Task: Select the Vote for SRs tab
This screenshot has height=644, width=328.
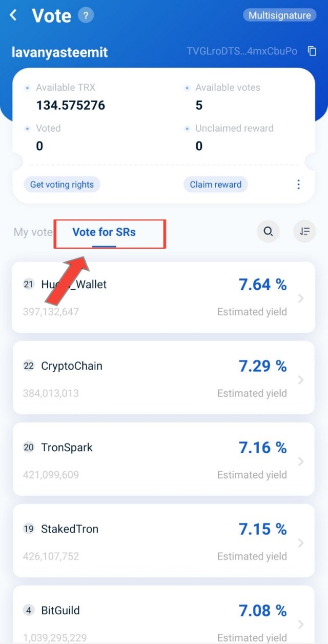Action: tap(104, 232)
